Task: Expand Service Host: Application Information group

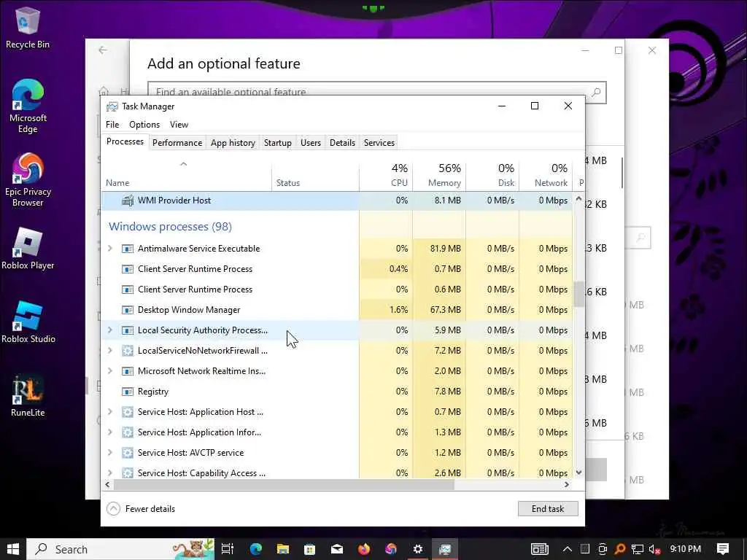Action: point(110,433)
